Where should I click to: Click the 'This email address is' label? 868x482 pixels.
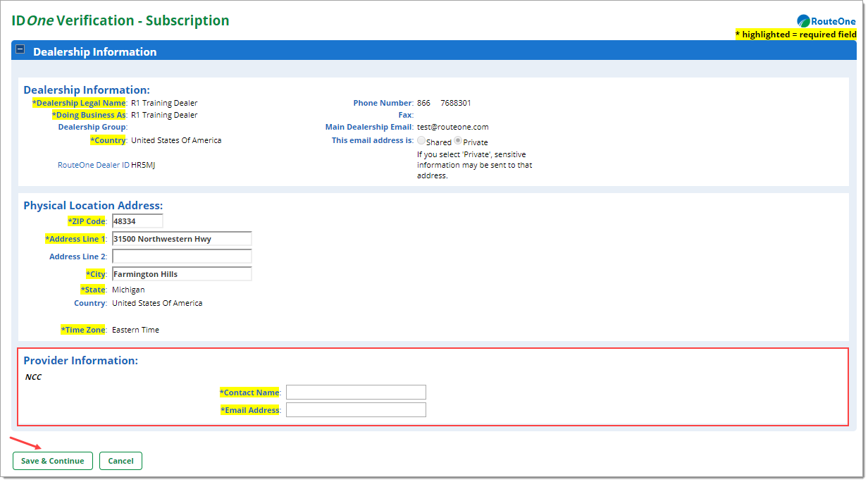click(372, 140)
